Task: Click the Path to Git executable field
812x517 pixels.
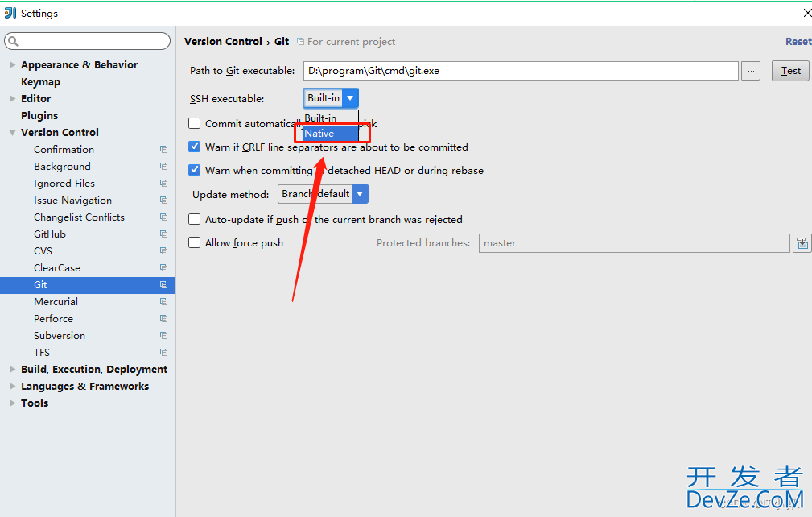Action: 521,71
